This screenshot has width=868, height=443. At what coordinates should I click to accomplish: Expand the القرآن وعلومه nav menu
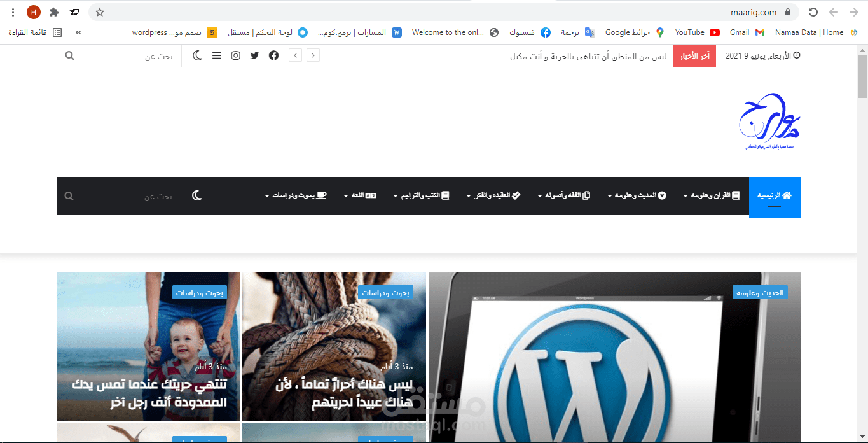click(712, 196)
